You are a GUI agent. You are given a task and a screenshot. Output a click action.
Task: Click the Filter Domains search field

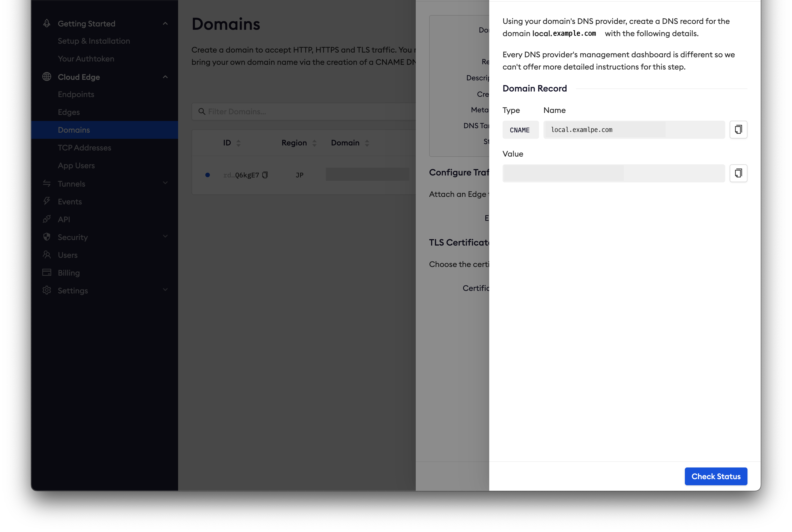click(304, 112)
